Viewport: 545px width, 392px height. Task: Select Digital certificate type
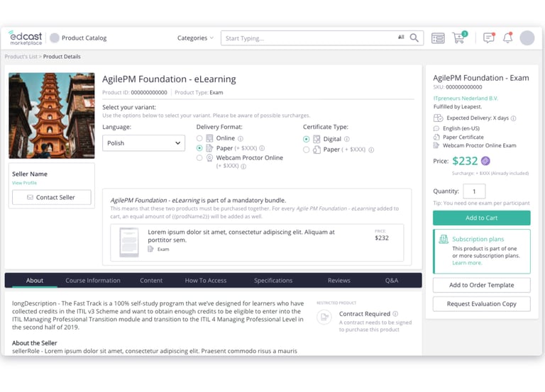coord(307,139)
